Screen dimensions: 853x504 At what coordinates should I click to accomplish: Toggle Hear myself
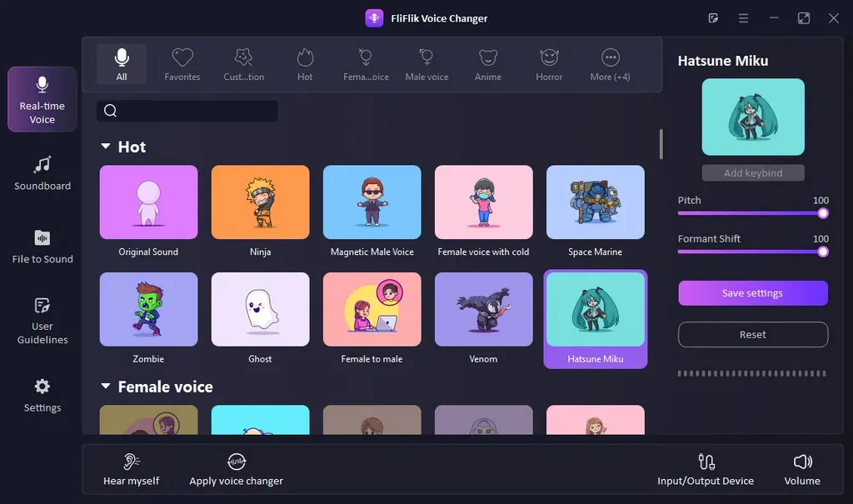(x=131, y=469)
